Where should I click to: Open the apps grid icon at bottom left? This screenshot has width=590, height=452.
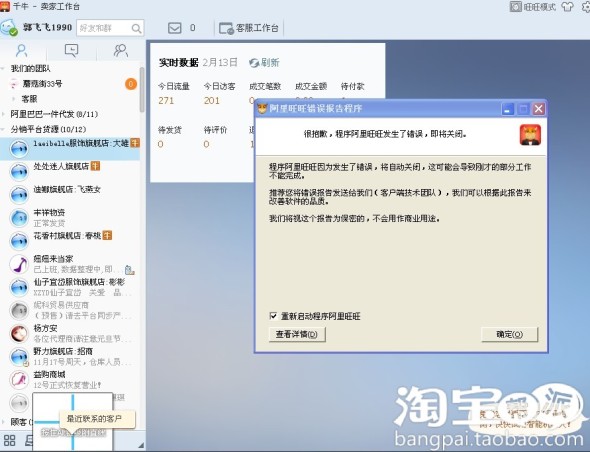point(9,441)
